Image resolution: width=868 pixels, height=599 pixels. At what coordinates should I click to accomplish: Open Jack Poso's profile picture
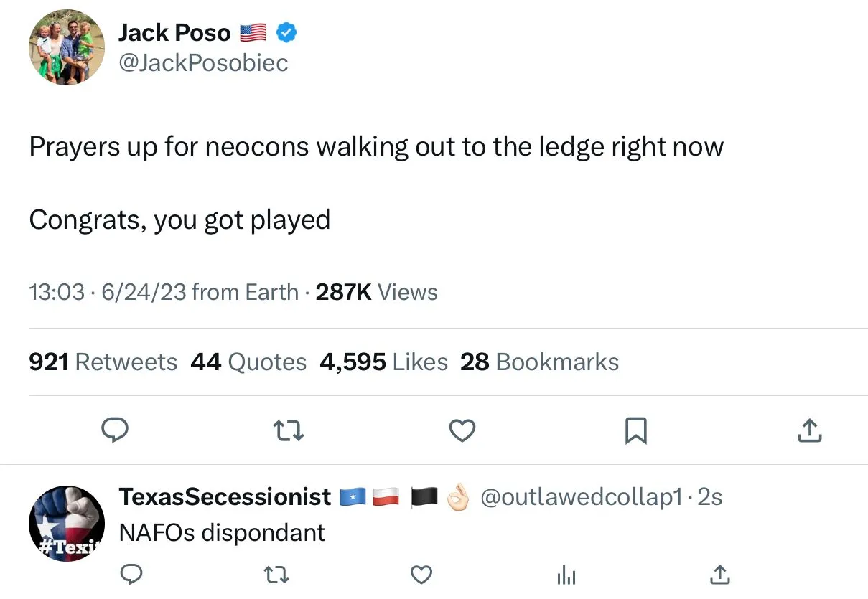point(67,48)
